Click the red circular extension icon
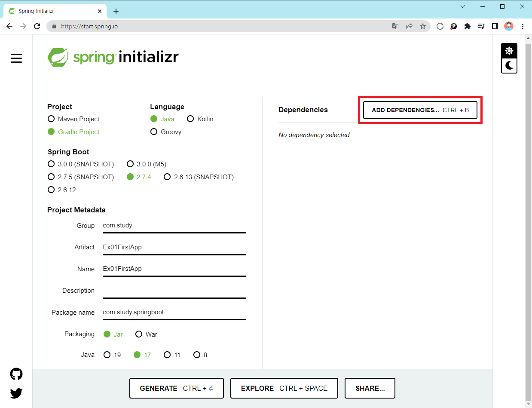 pos(453,26)
